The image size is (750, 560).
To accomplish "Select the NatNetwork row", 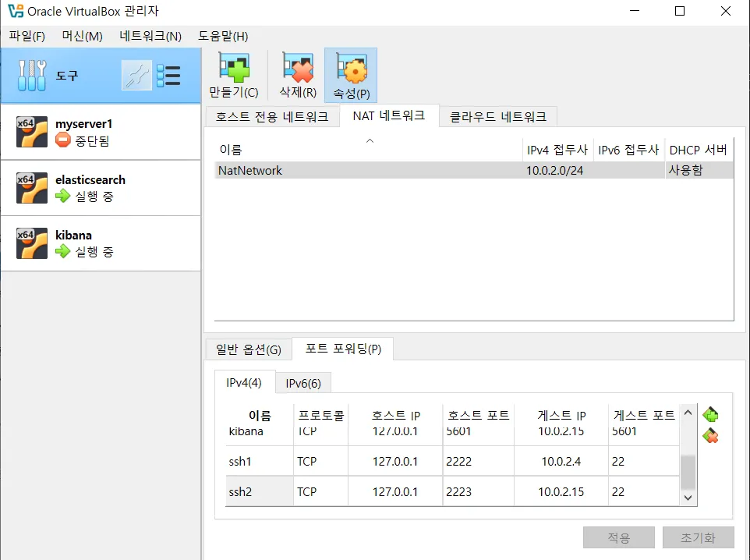I will pos(474,170).
